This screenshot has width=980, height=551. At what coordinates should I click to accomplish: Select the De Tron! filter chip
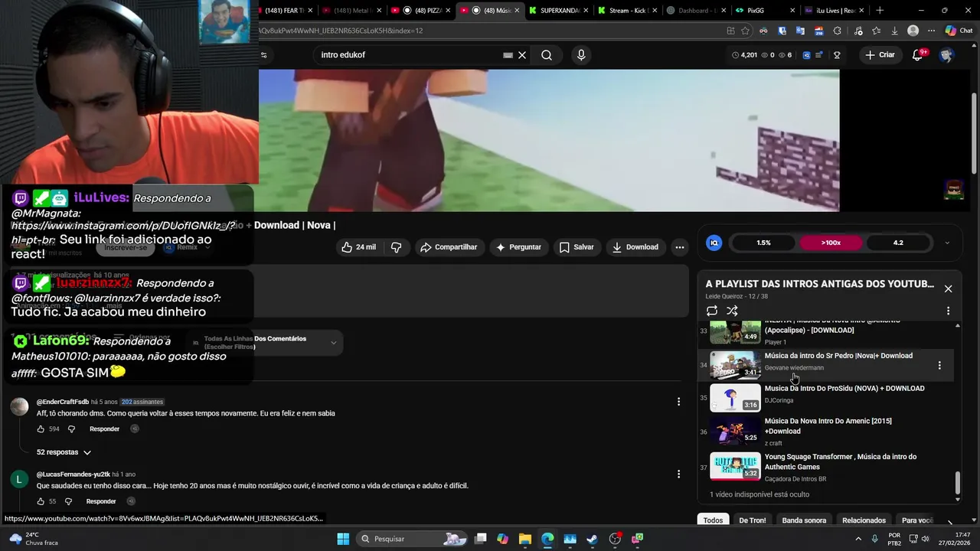click(752, 520)
